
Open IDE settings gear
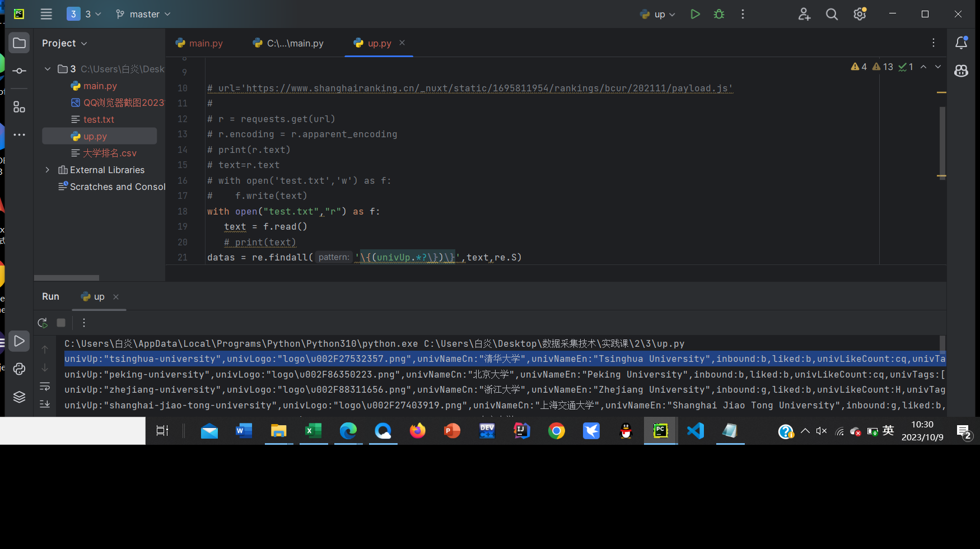pos(860,14)
